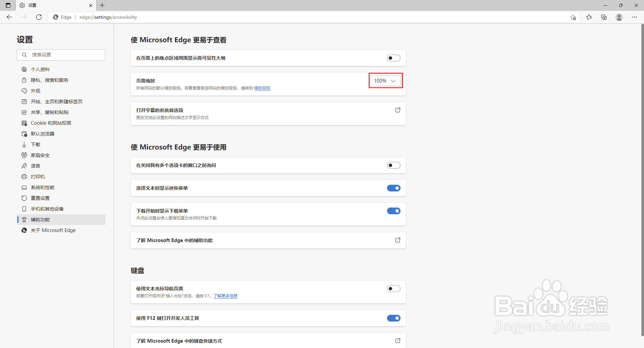The image size is (644, 348).
Task: Open 开始、主页和新建标签页 settings
Action: (x=61, y=102)
